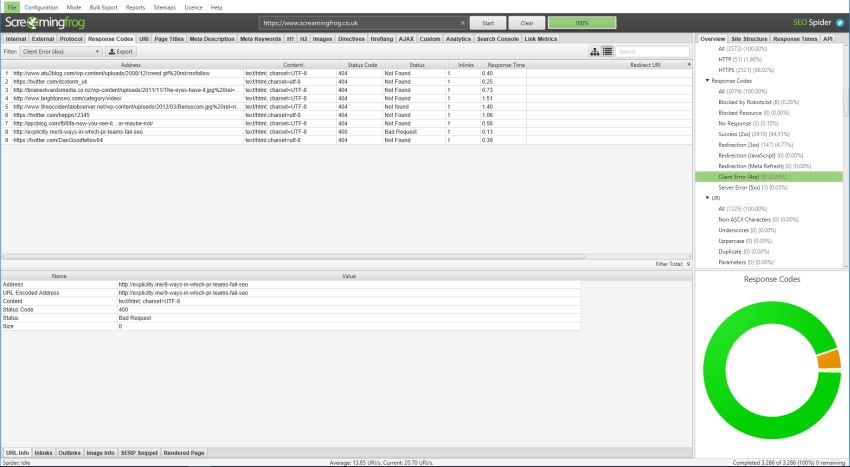Open the Filter dropdown Client Error (4xx)
Image resolution: width=850 pixels, height=467 pixels.
coord(61,52)
